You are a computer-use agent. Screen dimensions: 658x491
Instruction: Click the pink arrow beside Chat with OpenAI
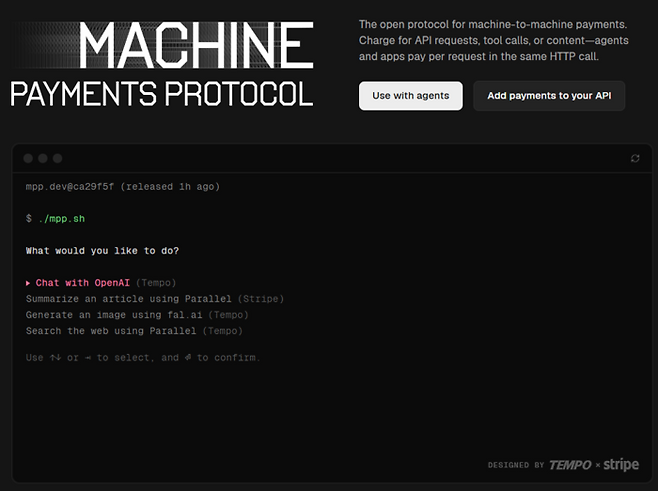tap(29, 283)
